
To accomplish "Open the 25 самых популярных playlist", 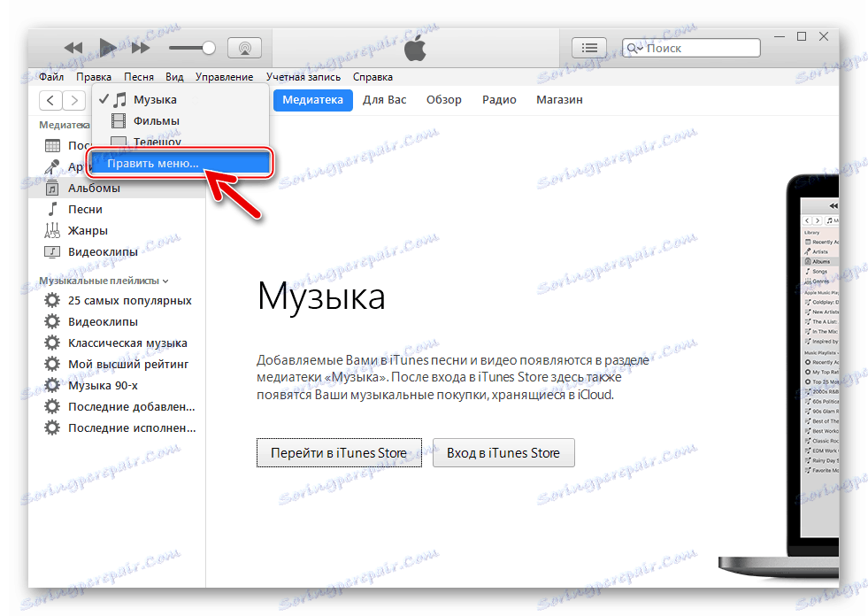I will coord(117,301).
